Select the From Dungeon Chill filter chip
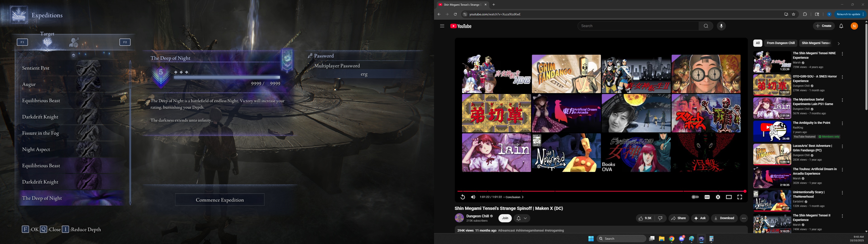This screenshot has height=244, width=868. (x=780, y=43)
